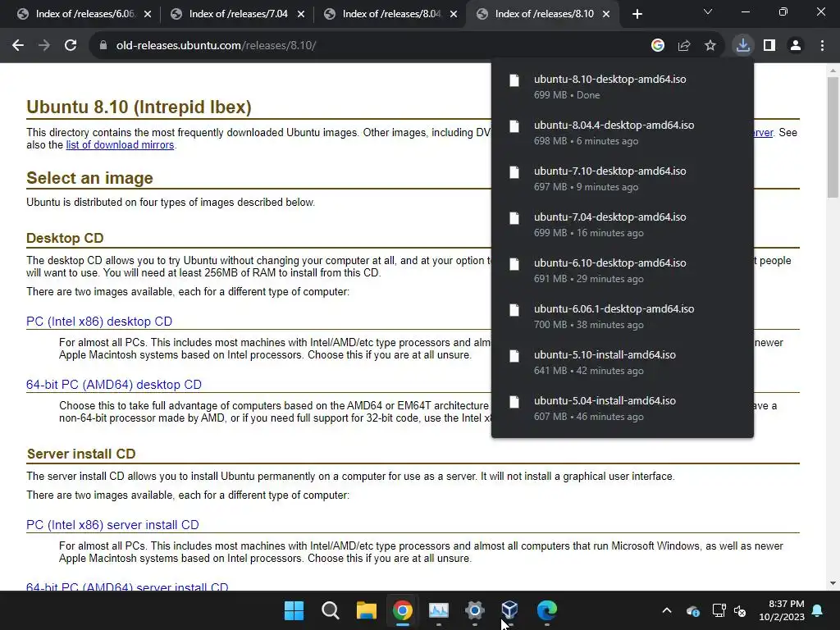
Task: Open the Google icon in address bar
Action: [658, 46]
